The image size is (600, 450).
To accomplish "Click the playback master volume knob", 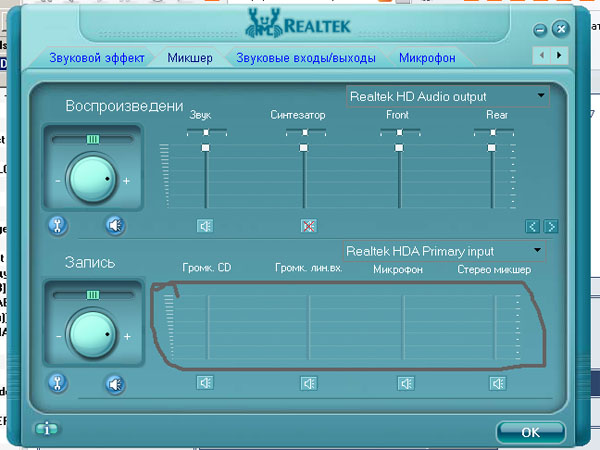I will 92,178.
